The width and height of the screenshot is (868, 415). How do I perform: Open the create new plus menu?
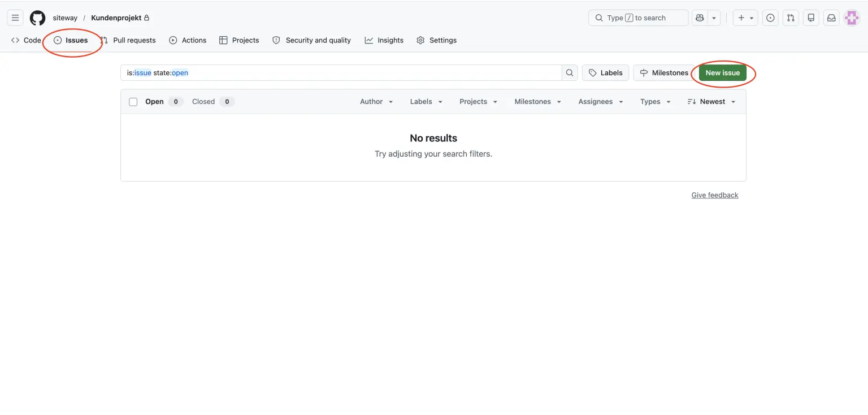745,18
